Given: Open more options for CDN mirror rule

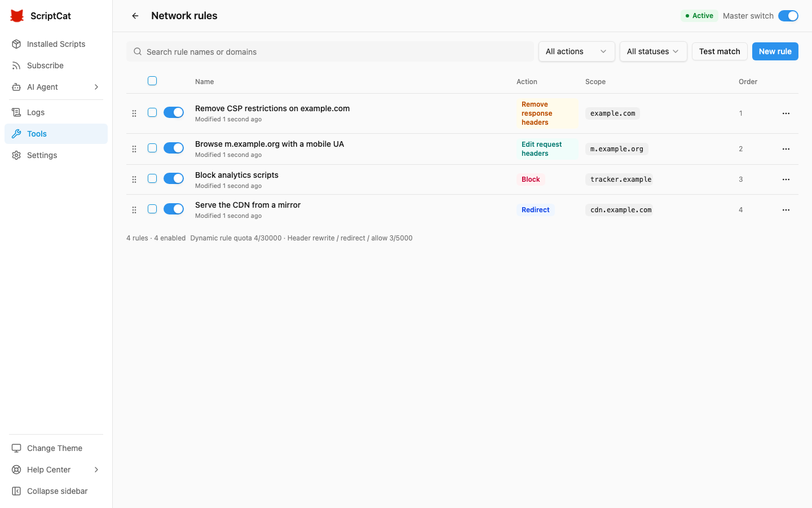Looking at the screenshot, I should (x=786, y=210).
